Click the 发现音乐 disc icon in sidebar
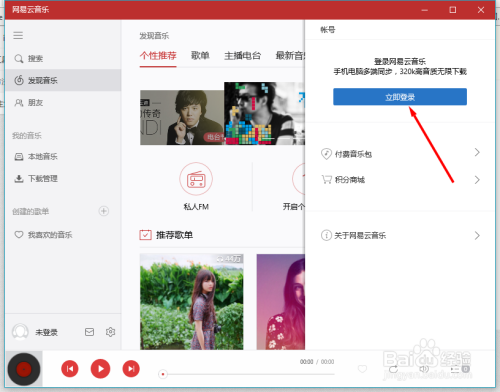The height and width of the screenshot is (392, 500). click(19, 80)
